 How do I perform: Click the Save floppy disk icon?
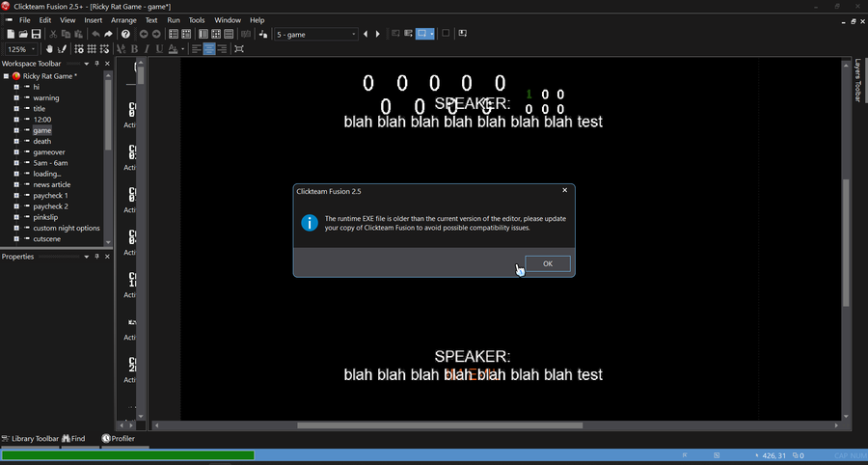click(36, 35)
